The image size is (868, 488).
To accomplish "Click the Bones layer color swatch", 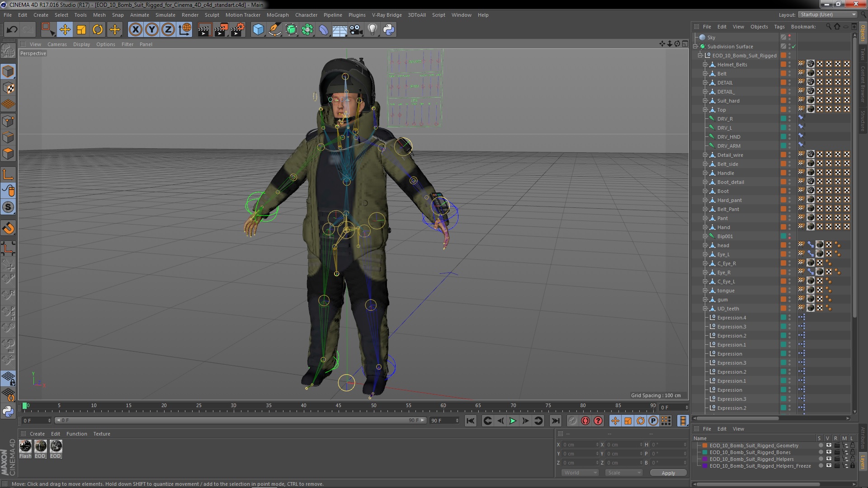I will click(x=704, y=452).
